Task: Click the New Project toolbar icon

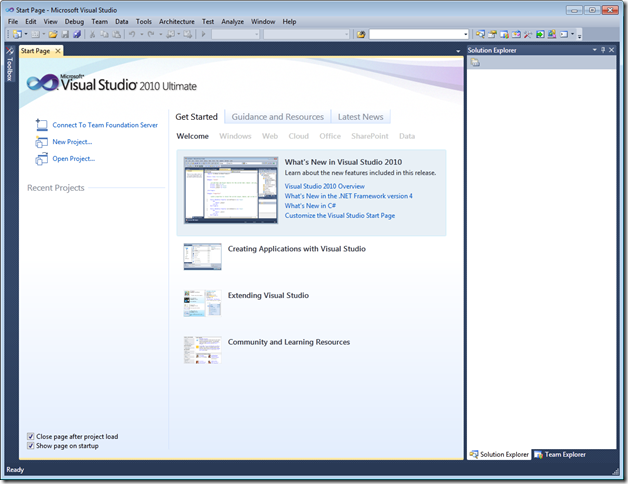Action: (17, 34)
